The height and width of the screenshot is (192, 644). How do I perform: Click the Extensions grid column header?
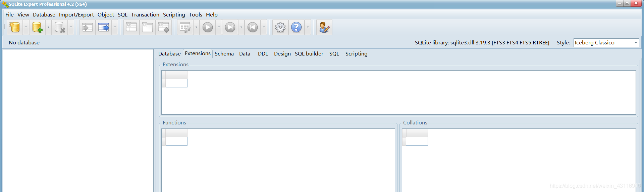[176, 75]
